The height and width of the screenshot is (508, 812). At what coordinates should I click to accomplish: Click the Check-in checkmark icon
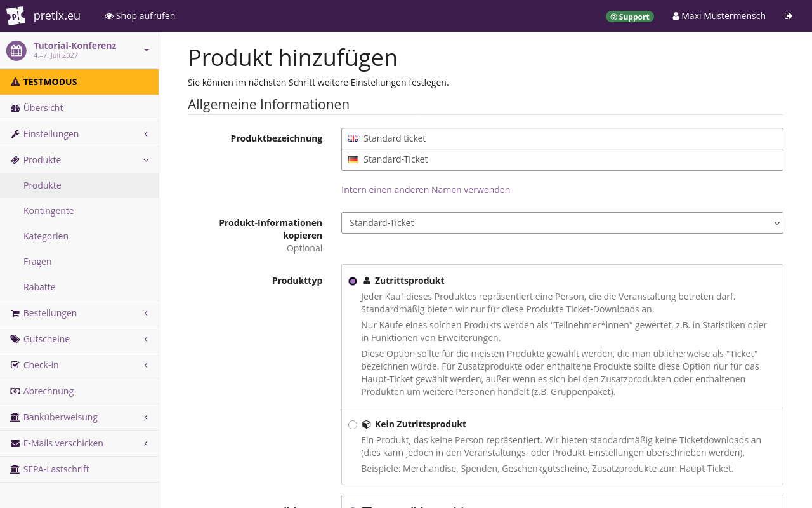pos(15,365)
